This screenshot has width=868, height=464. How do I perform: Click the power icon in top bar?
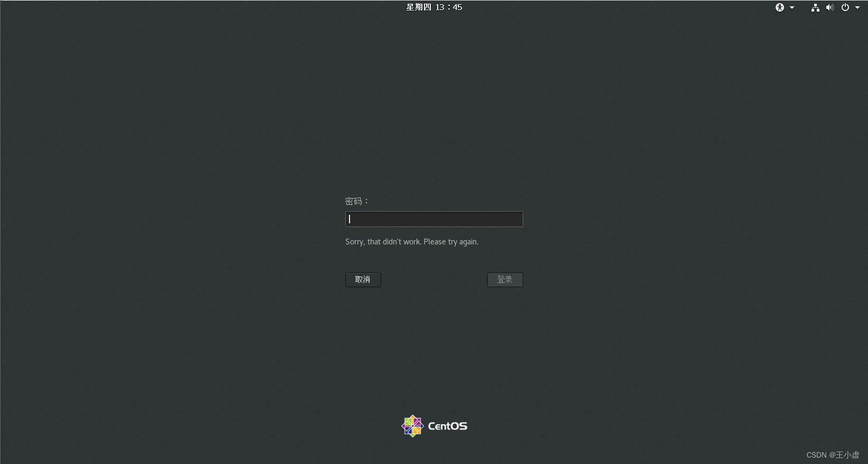845,7
